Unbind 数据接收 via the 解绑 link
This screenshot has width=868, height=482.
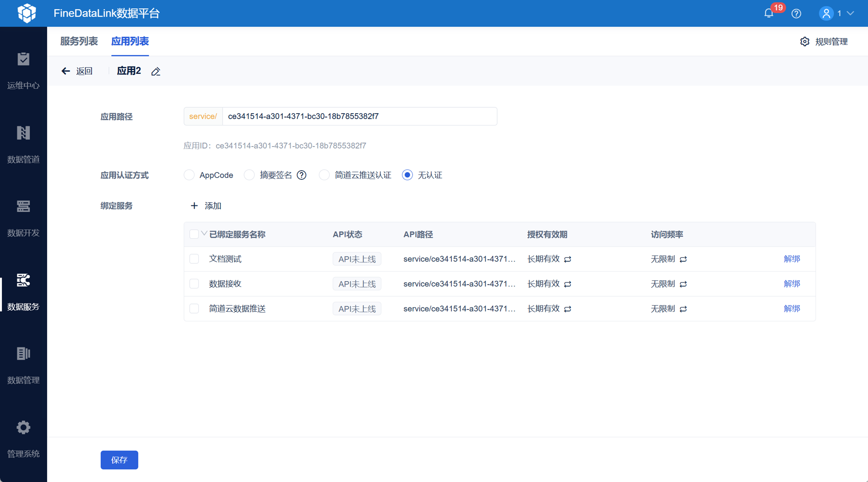[x=792, y=284]
